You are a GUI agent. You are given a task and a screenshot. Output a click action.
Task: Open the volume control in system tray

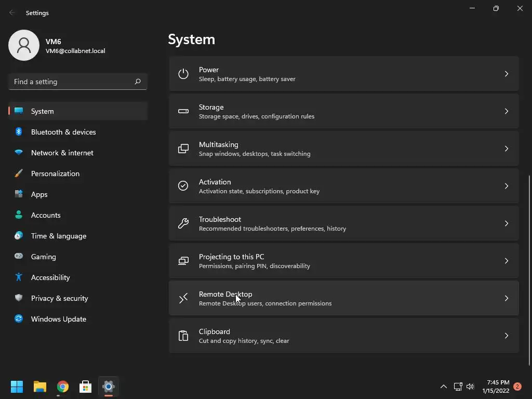coord(470,387)
